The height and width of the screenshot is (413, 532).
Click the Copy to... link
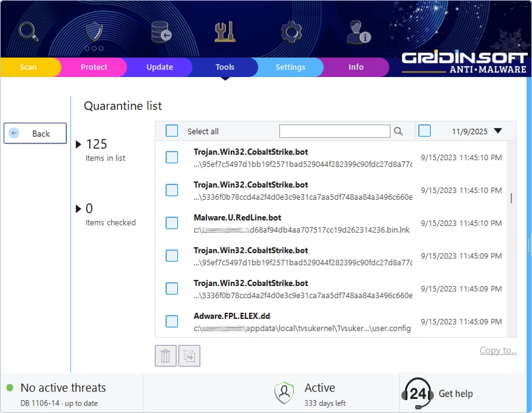[x=498, y=350]
